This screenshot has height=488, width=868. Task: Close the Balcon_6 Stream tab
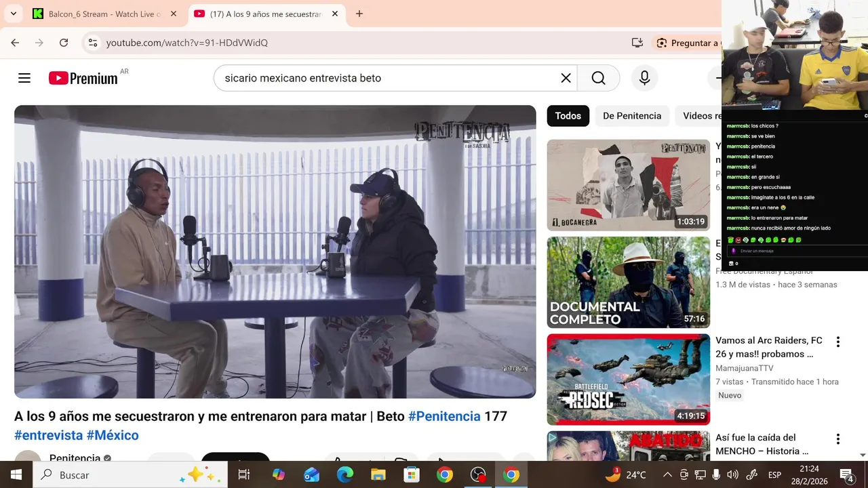pyautogui.click(x=174, y=14)
